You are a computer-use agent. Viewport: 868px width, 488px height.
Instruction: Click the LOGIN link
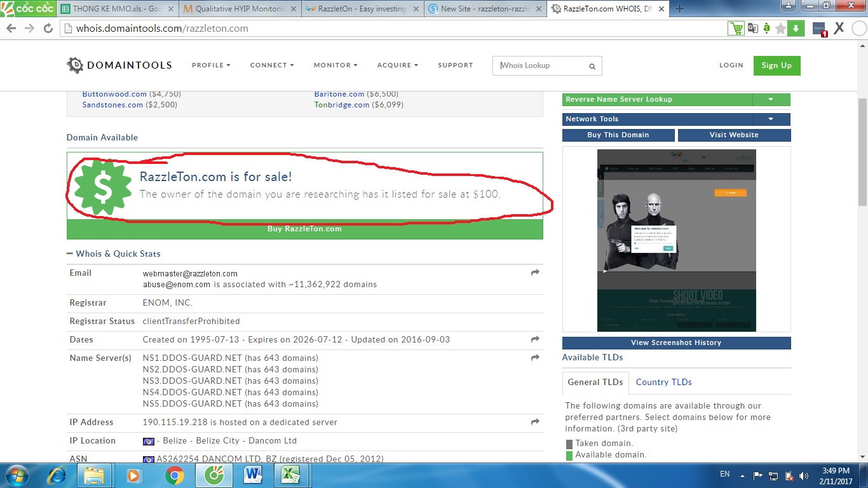point(731,65)
